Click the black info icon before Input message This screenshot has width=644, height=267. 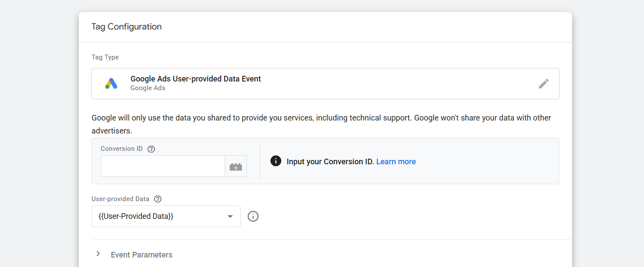(276, 161)
